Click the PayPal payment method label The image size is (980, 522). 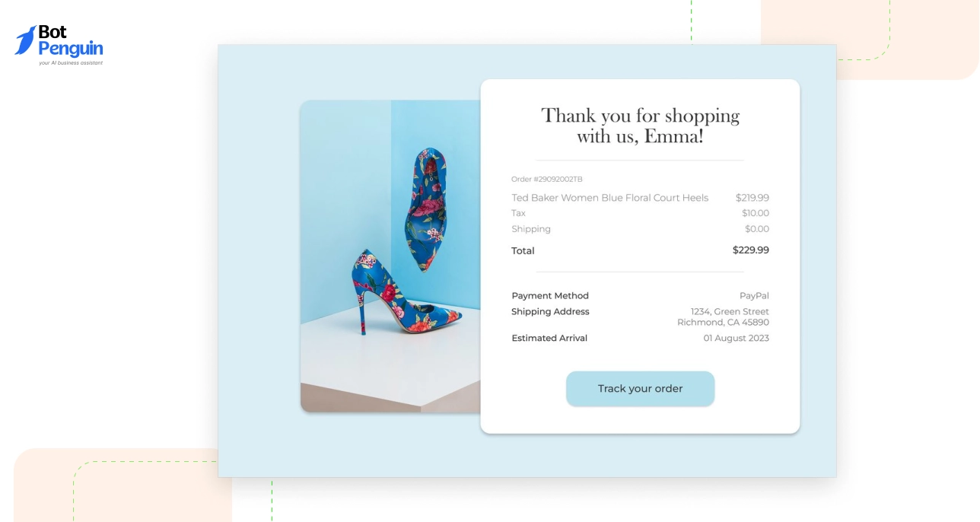click(x=754, y=295)
